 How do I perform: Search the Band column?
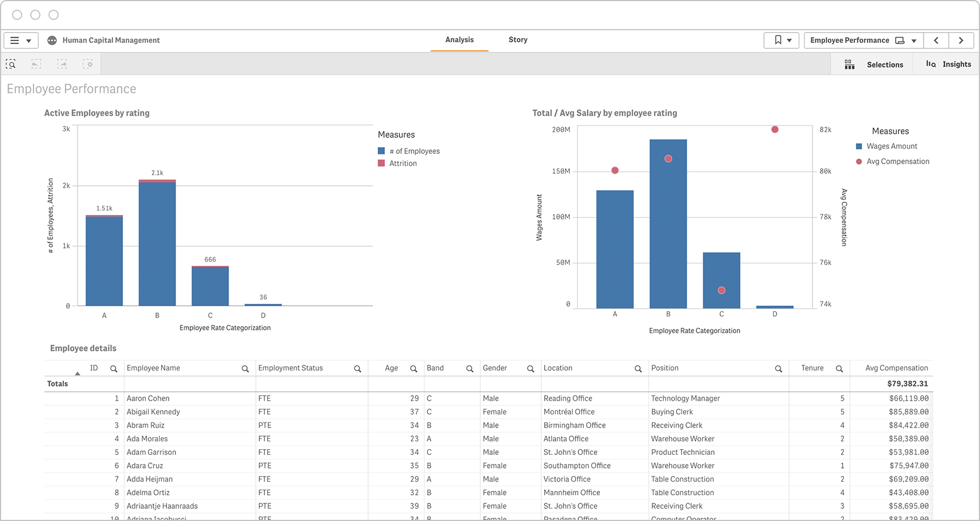[x=469, y=369]
